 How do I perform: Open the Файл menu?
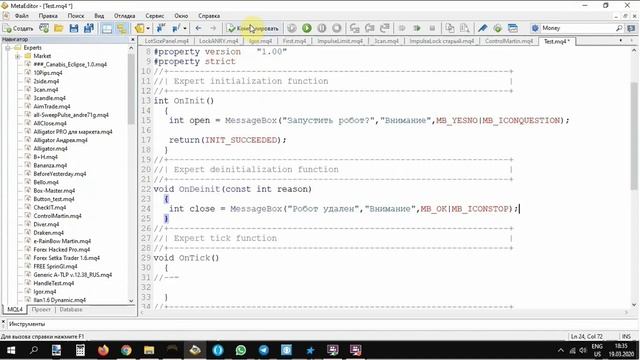tap(22, 16)
